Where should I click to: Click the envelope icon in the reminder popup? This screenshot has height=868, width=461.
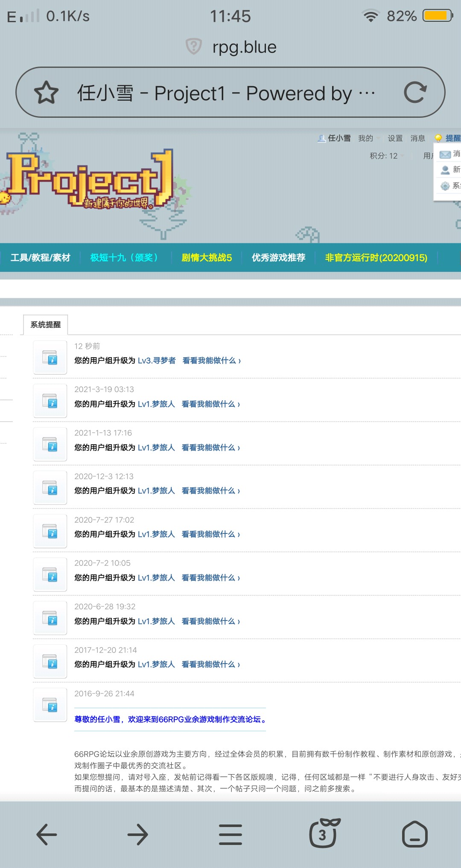(x=445, y=154)
